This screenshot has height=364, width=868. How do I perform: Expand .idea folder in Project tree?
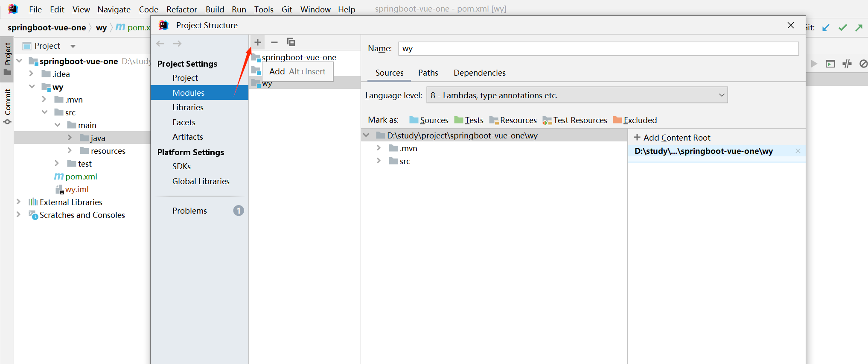[32, 74]
